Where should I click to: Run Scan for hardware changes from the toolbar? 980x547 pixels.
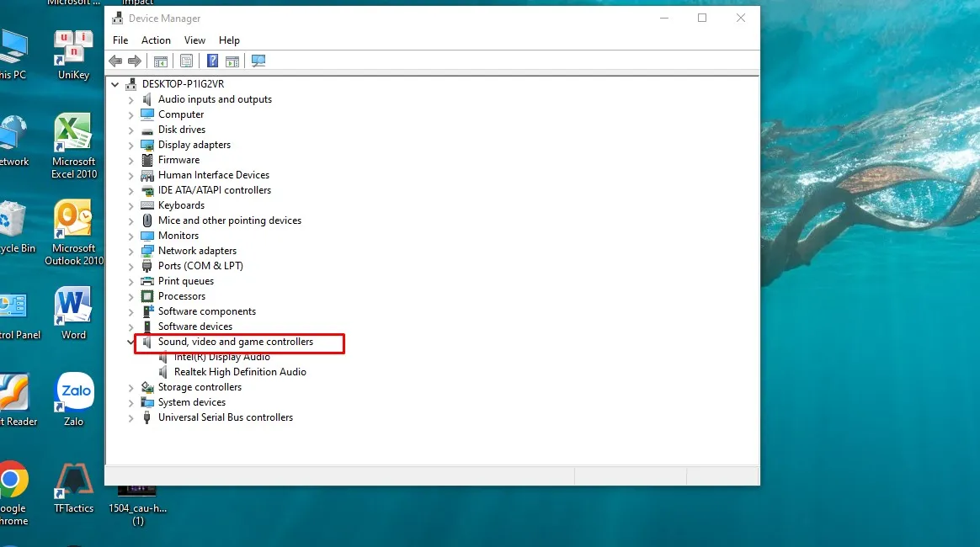258,60
